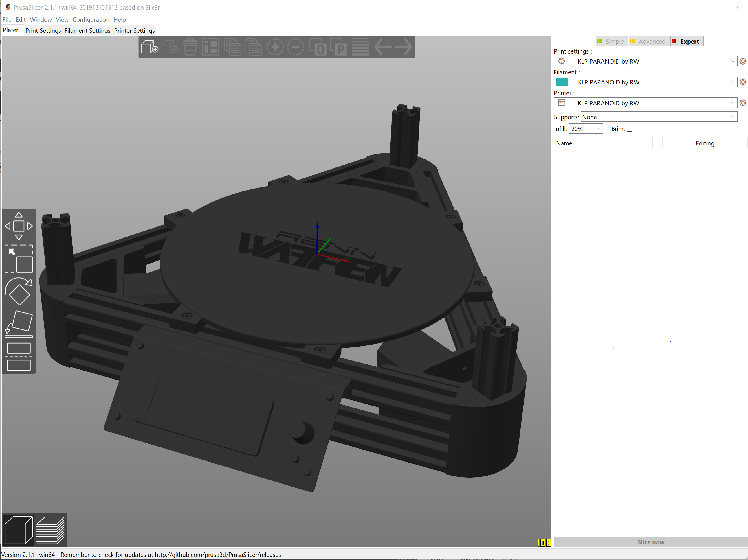Open the Configuration menu

pos(91,20)
